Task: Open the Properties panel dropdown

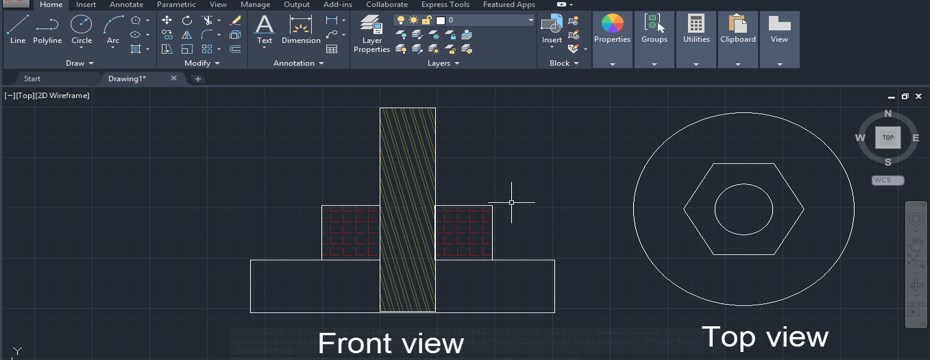Action: tap(612, 63)
